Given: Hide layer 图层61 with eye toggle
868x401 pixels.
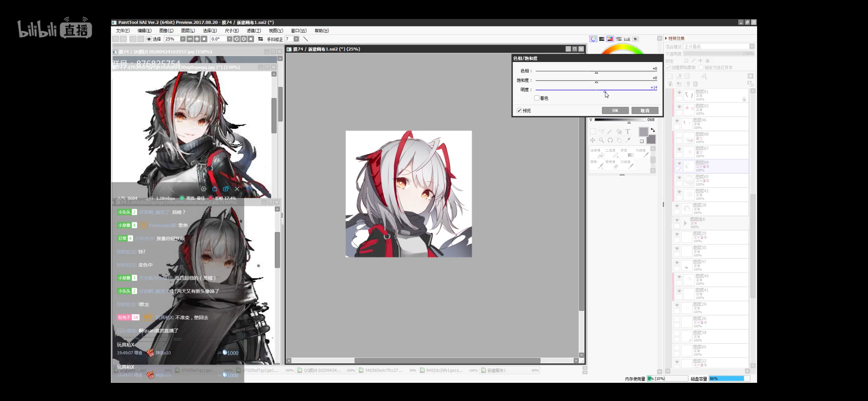Looking at the screenshot, I should (679, 93).
